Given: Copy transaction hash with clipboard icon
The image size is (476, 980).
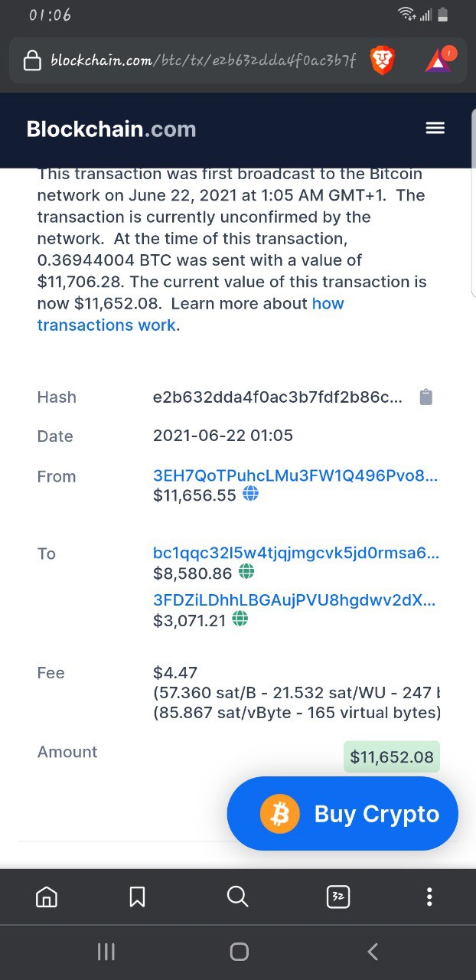Looking at the screenshot, I should coord(426,397).
